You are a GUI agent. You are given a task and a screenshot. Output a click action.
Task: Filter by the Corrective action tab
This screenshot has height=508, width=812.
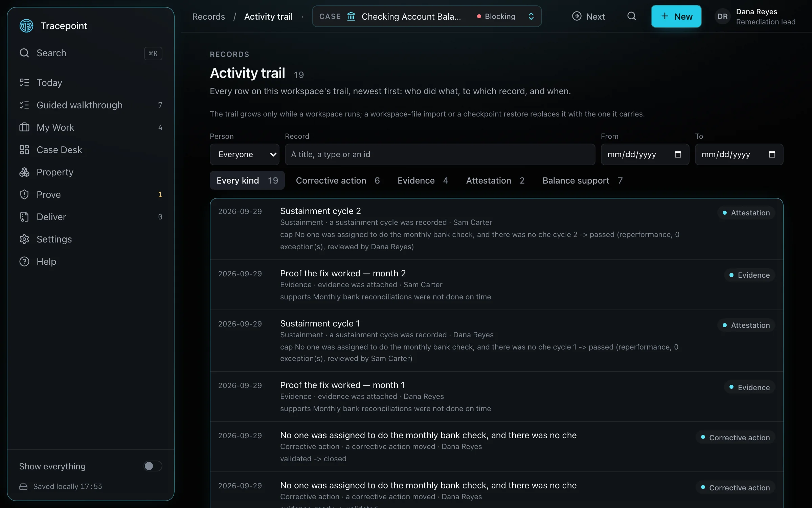338,181
